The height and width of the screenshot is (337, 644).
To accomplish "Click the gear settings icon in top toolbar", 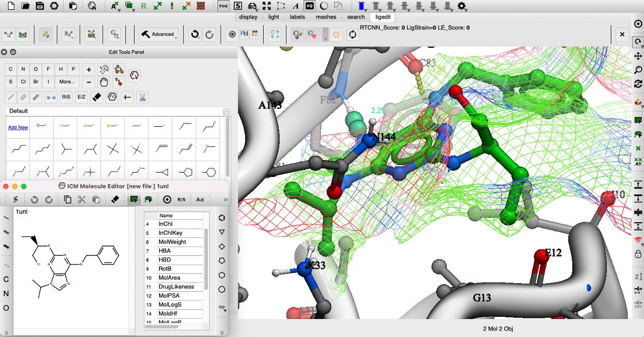I will point(461,6).
